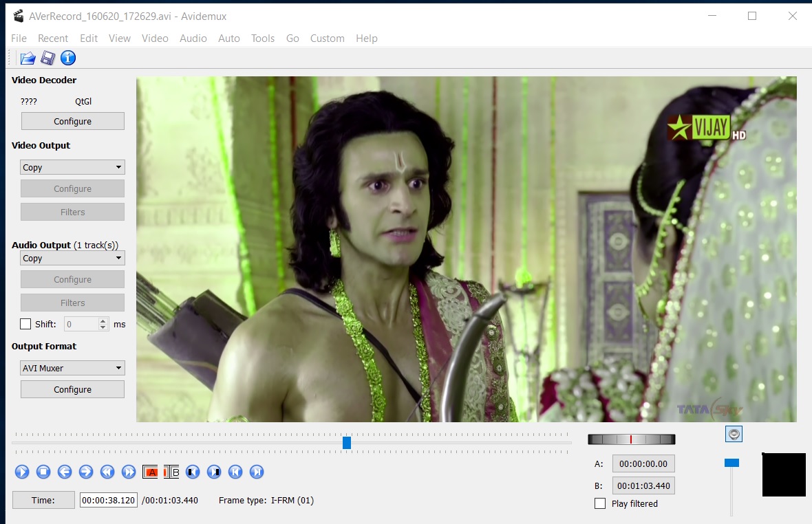Click the Open Video folder icon
Screen dimensions: 812x524
pyautogui.click(x=28, y=58)
